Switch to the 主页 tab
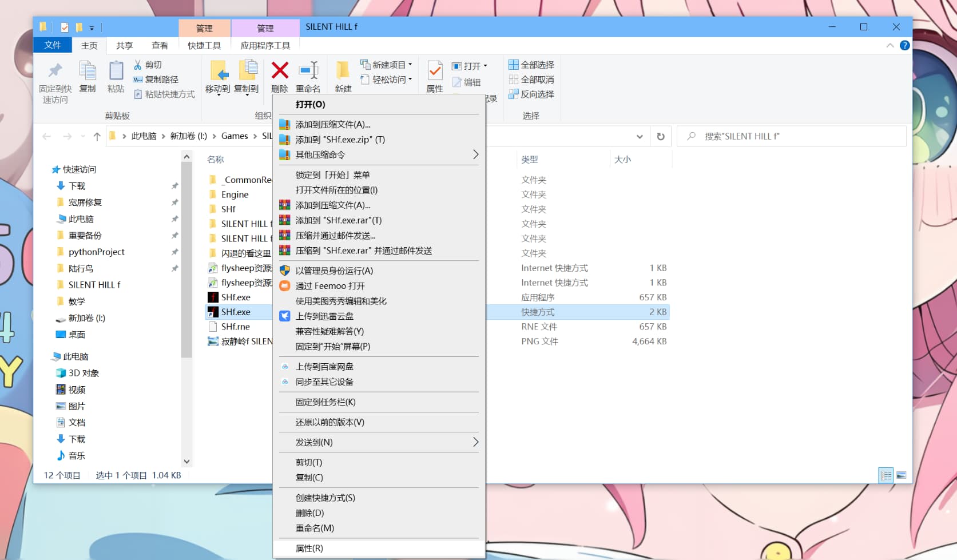 click(89, 46)
